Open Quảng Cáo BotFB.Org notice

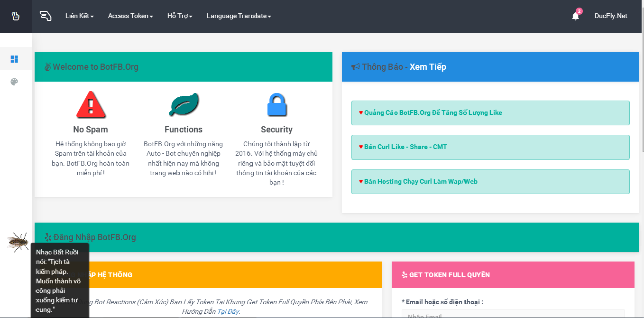click(490, 113)
